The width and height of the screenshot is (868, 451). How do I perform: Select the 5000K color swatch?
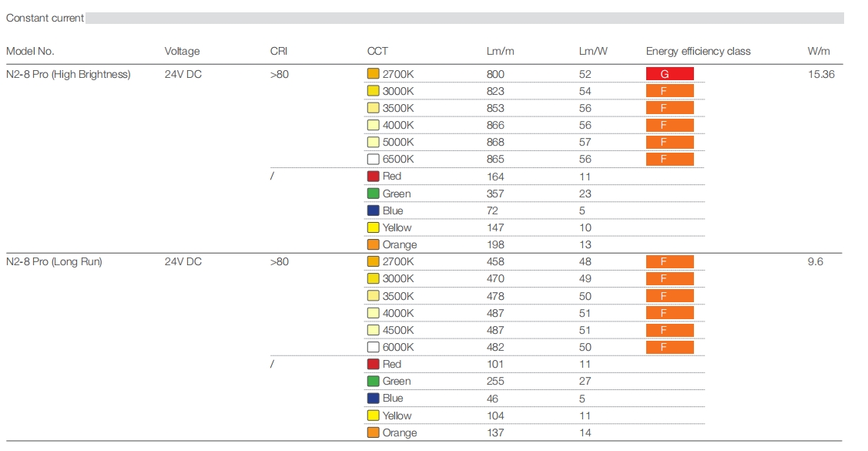click(374, 142)
